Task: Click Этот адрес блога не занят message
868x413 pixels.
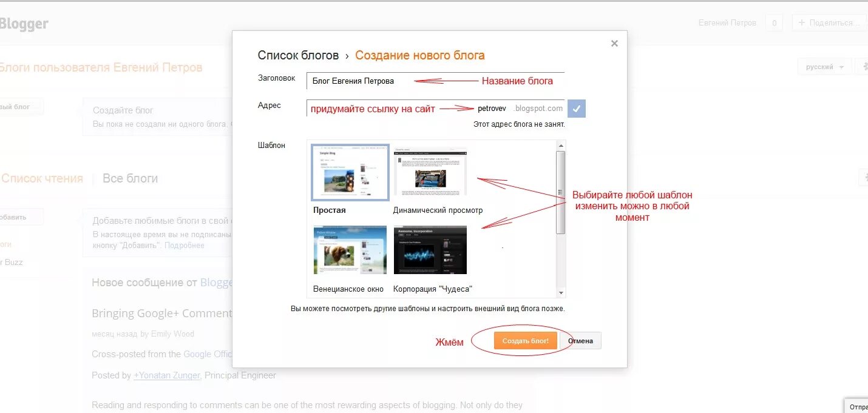Action: click(x=519, y=124)
